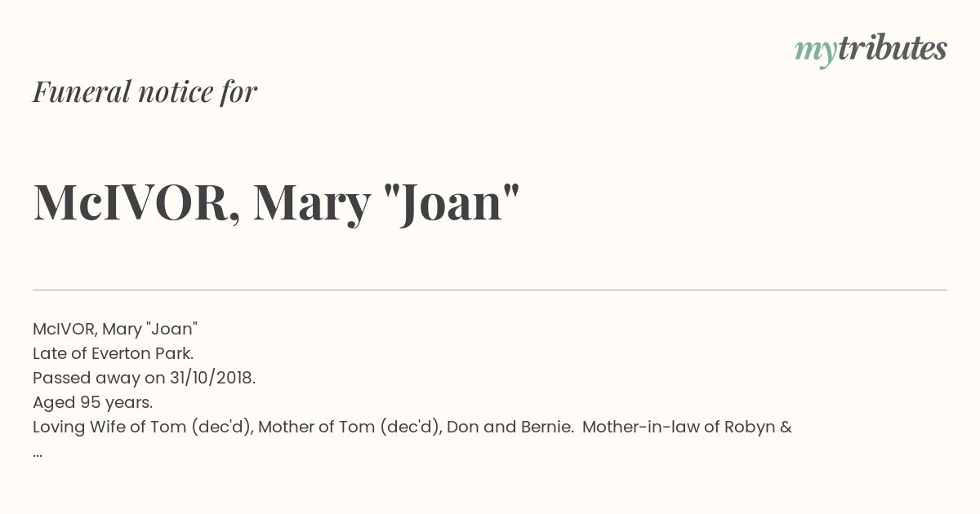Click the small McIVOR name line in body
Image resolution: width=980 pixels, height=514 pixels.
coord(115,329)
